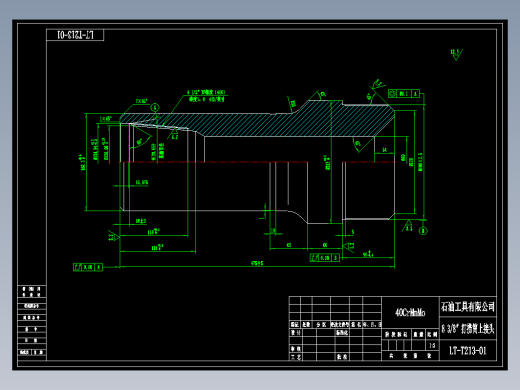Click the datum B circle at lower right
520x390 pixels.
point(423,231)
